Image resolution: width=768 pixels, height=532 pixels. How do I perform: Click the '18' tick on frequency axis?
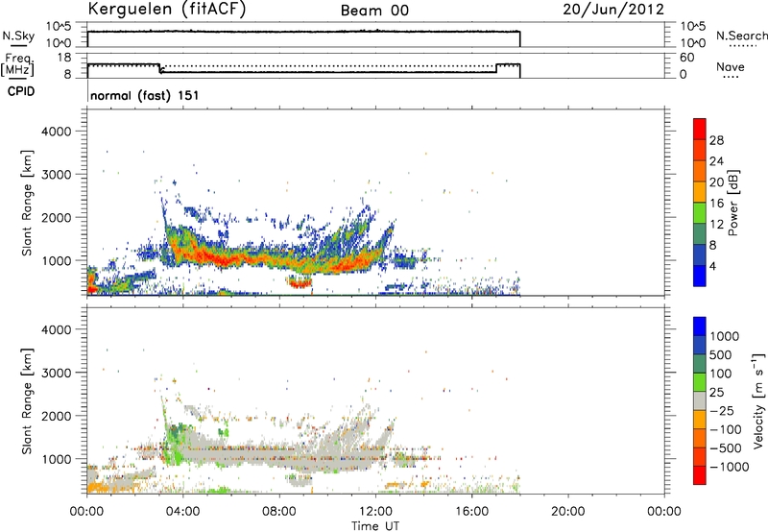pyautogui.click(x=64, y=58)
